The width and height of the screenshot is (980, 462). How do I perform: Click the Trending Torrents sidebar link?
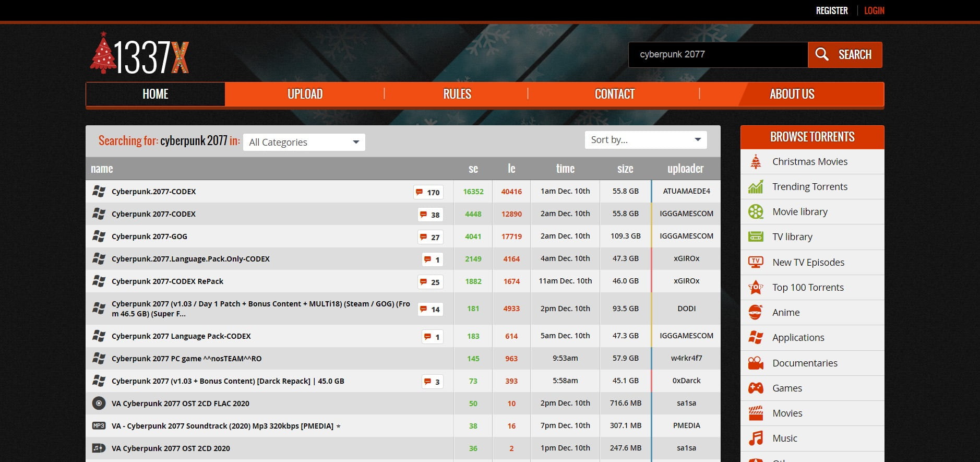tap(809, 187)
